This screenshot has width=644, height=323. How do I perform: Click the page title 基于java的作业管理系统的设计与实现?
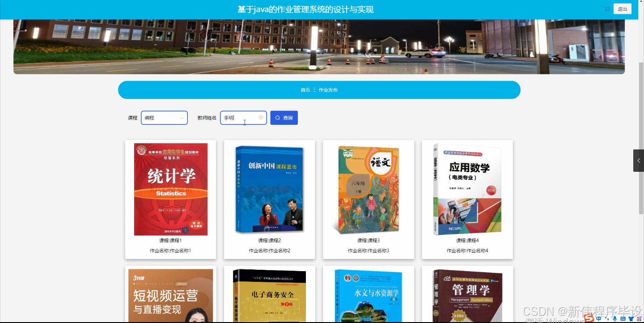coord(305,9)
